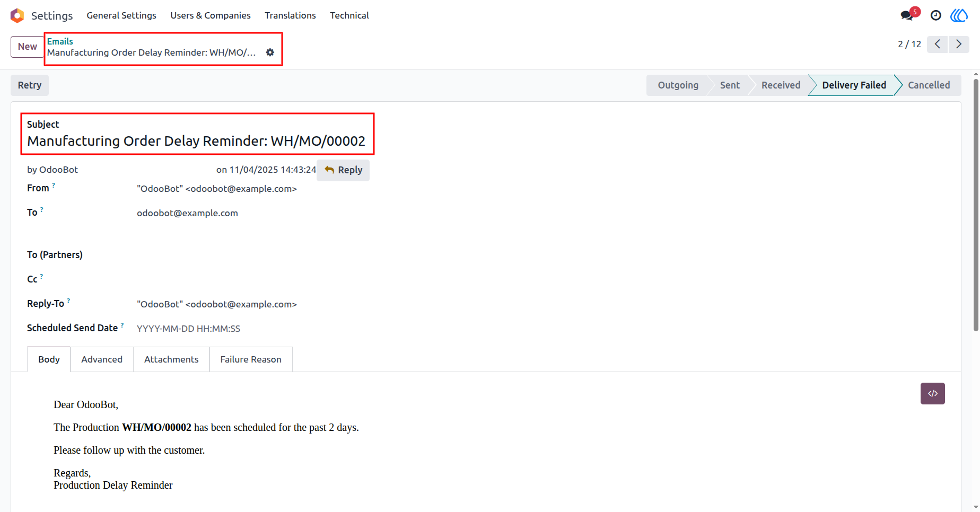
Task: Open the Odoo home apps icon
Action: pos(17,15)
